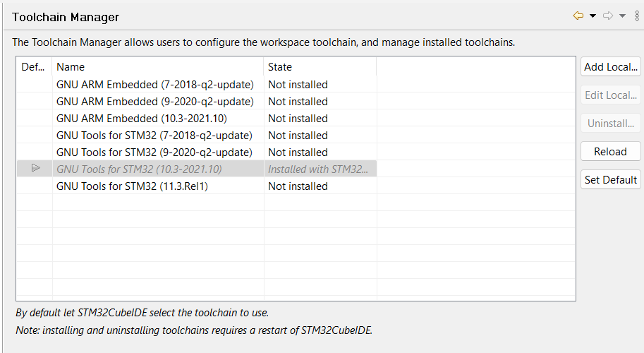Click the Add Local... button
The image size is (644, 353).
tap(611, 67)
